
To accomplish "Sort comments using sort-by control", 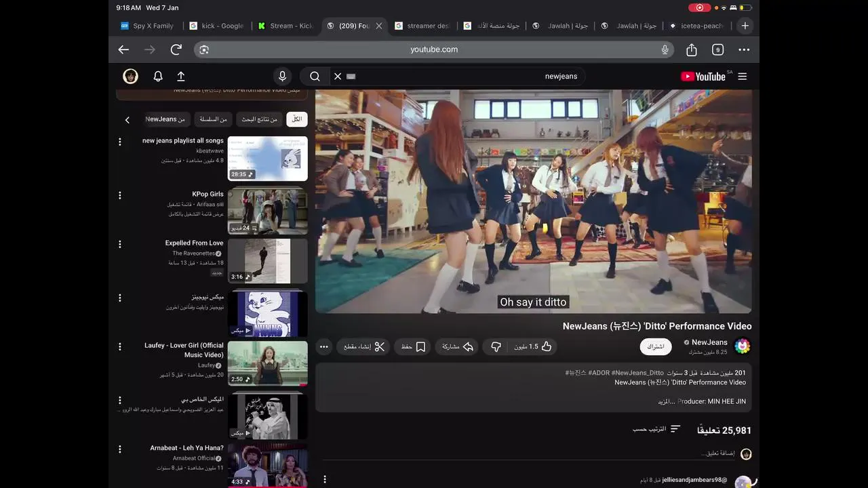I will point(656,429).
